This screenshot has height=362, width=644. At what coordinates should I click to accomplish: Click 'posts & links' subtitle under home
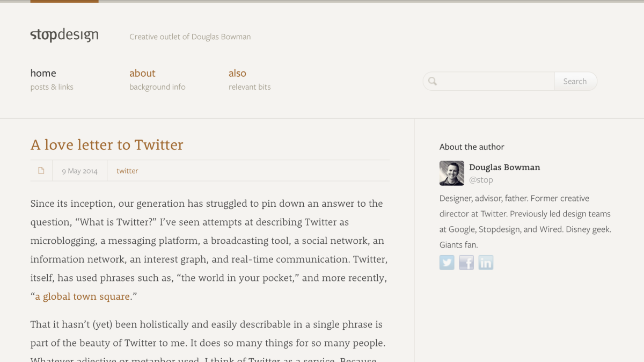tap(52, 87)
